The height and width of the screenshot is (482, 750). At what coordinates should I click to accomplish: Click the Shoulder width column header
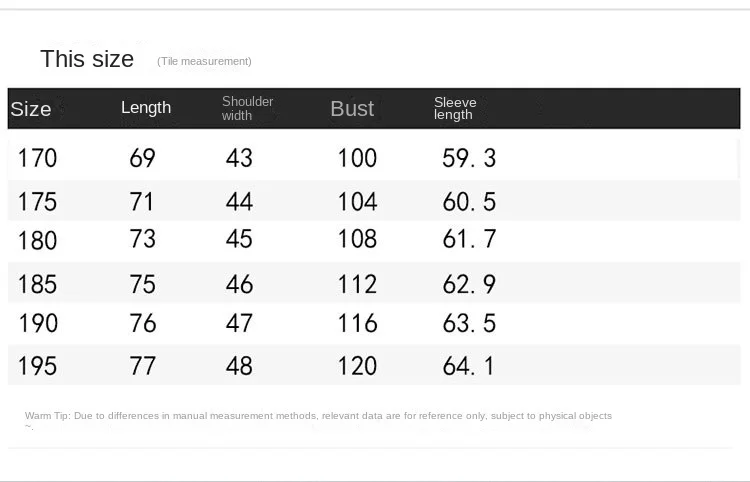click(247, 108)
